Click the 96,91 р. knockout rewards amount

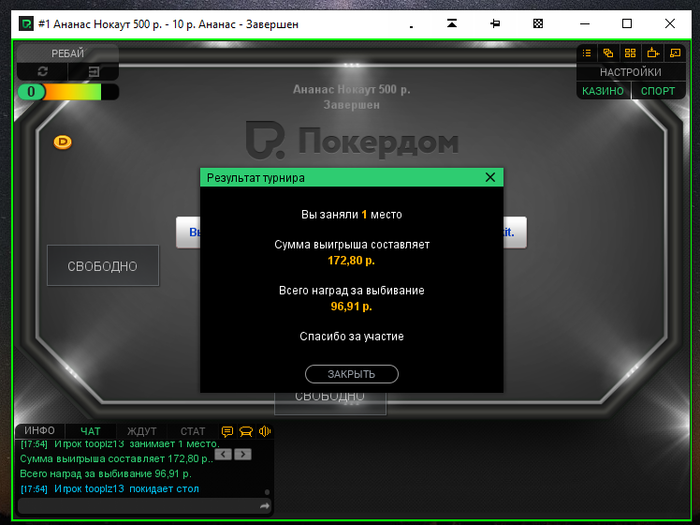351,306
